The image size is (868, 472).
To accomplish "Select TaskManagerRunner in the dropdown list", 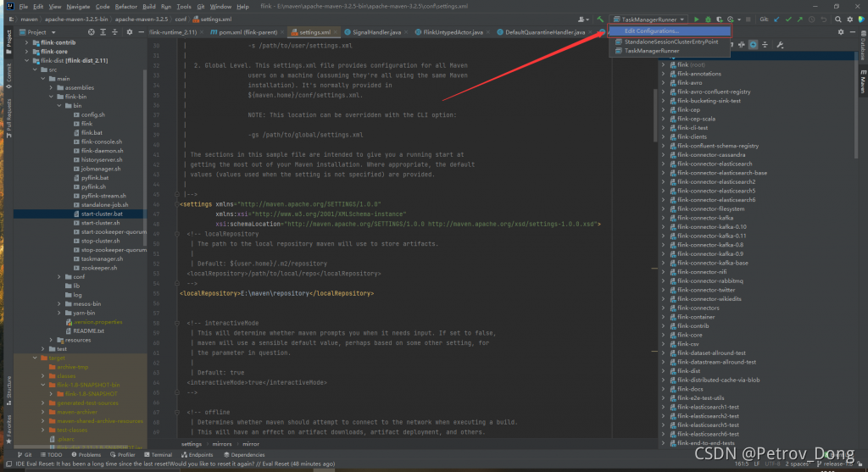I will tap(670, 51).
